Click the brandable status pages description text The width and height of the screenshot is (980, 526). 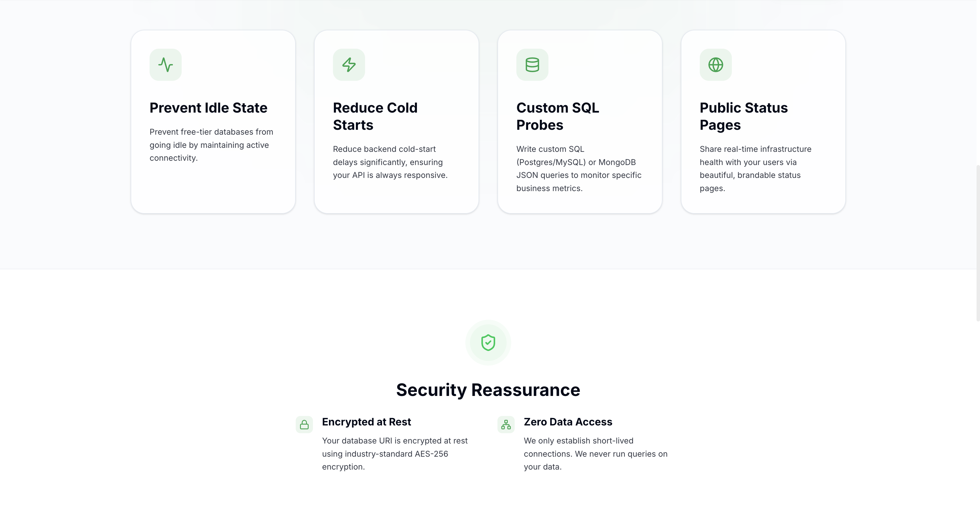click(x=756, y=169)
